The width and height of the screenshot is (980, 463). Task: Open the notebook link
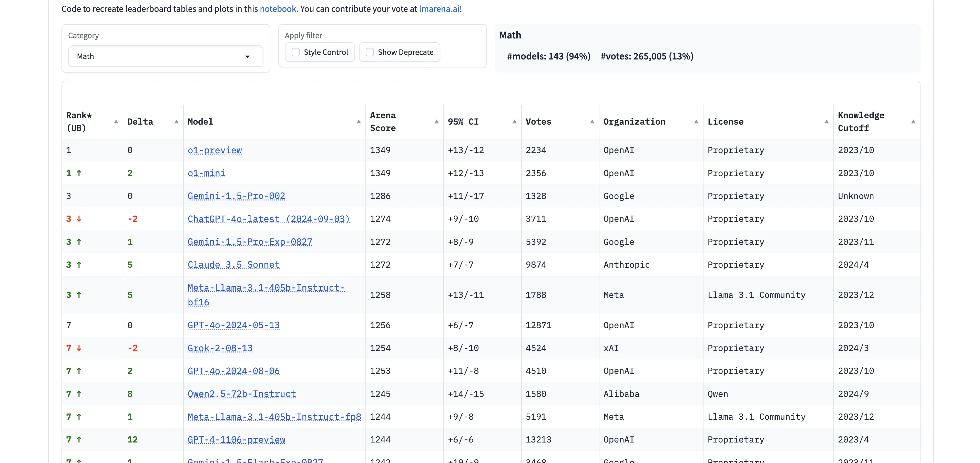click(x=278, y=9)
